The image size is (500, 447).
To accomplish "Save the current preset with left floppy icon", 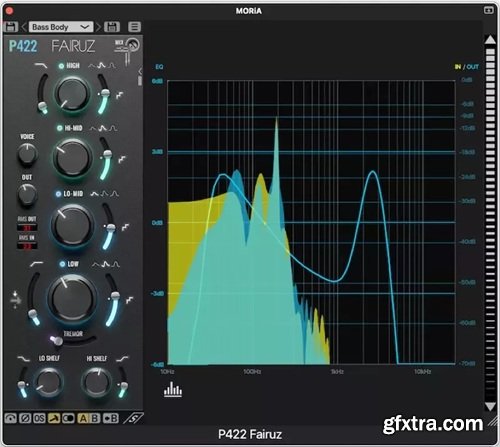I will (x=11, y=27).
